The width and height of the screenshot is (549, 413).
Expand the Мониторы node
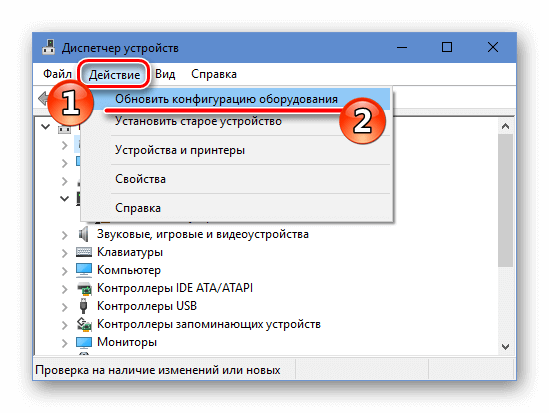[64, 343]
